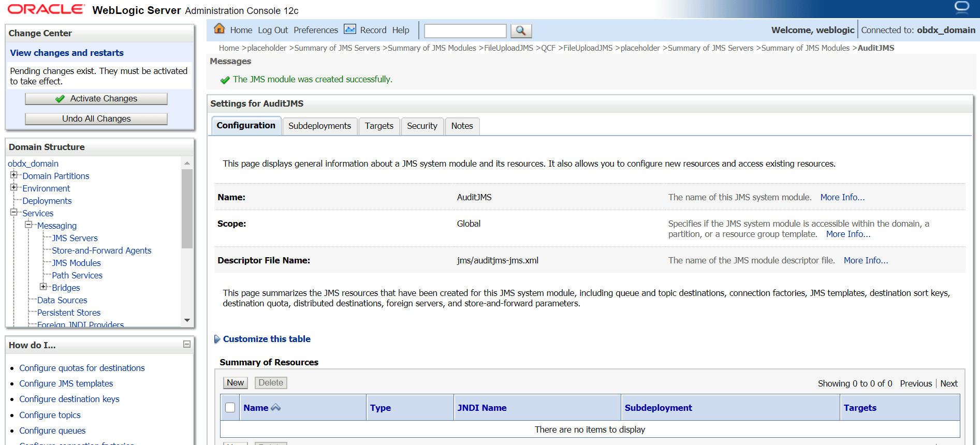Click FileUploadJMS breadcrumb before QCF
The image size is (980, 445).
508,48
